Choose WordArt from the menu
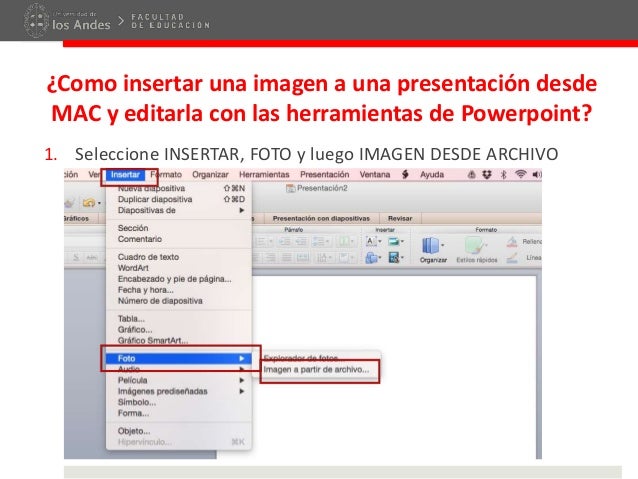The width and height of the screenshot is (638, 479). click(179, 268)
